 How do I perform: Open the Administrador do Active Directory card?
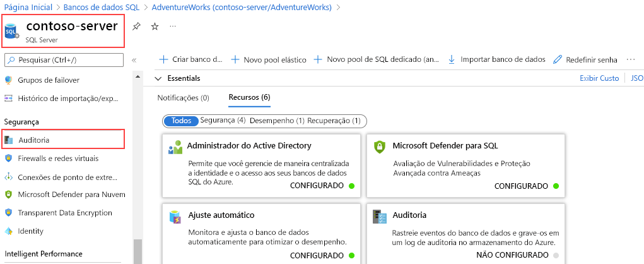261,165
